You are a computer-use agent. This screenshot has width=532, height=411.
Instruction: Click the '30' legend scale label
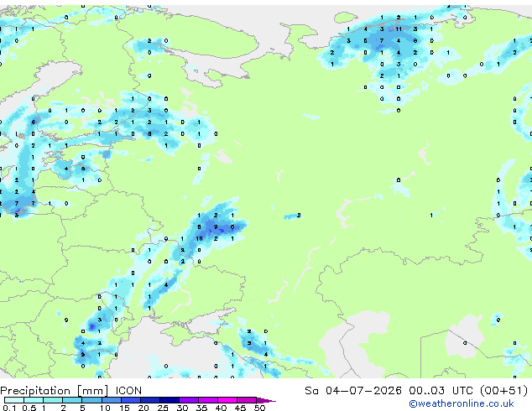[182, 408]
